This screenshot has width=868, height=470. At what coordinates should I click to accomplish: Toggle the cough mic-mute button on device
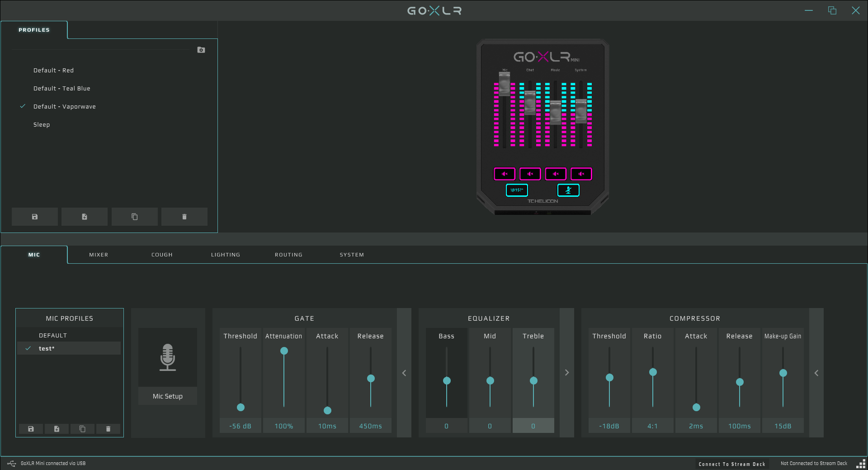pos(568,190)
